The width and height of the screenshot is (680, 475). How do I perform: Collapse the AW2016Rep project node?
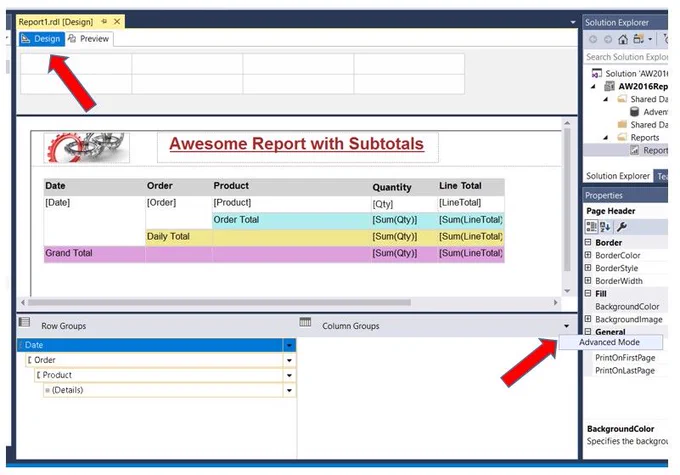pyautogui.click(x=593, y=86)
